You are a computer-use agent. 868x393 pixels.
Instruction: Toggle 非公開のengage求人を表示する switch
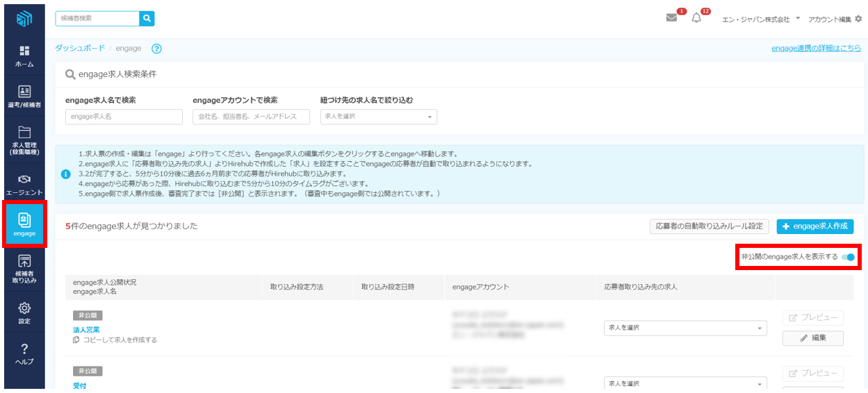coord(848,257)
